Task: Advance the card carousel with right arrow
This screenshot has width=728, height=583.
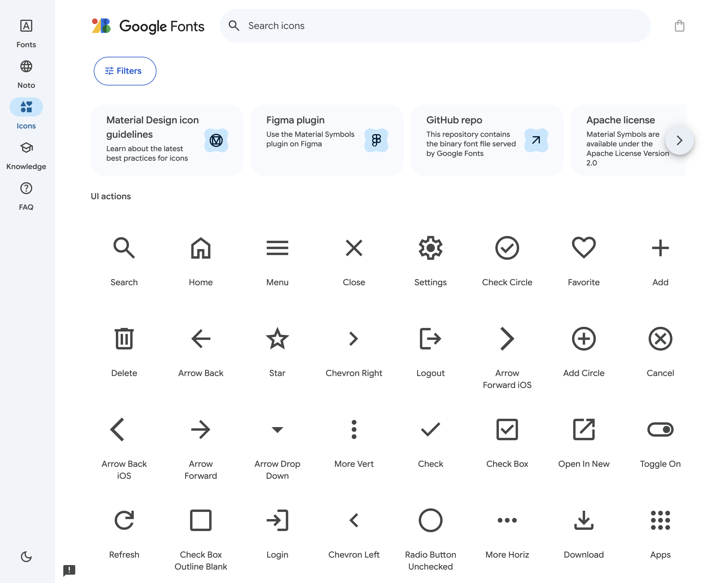Action: tap(679, 140)
